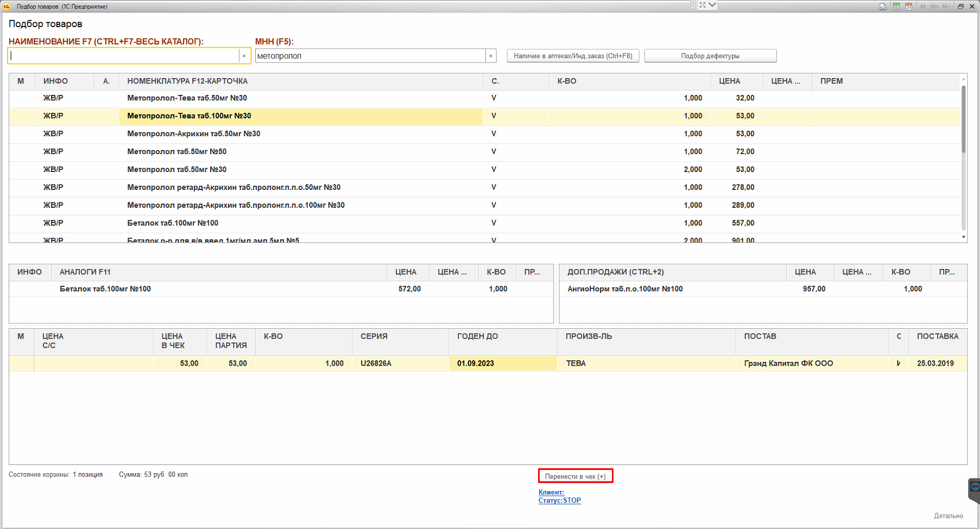Click 'Перенести в чек (+)' button
Screen dimensions: 980x529
coord(576,476)
